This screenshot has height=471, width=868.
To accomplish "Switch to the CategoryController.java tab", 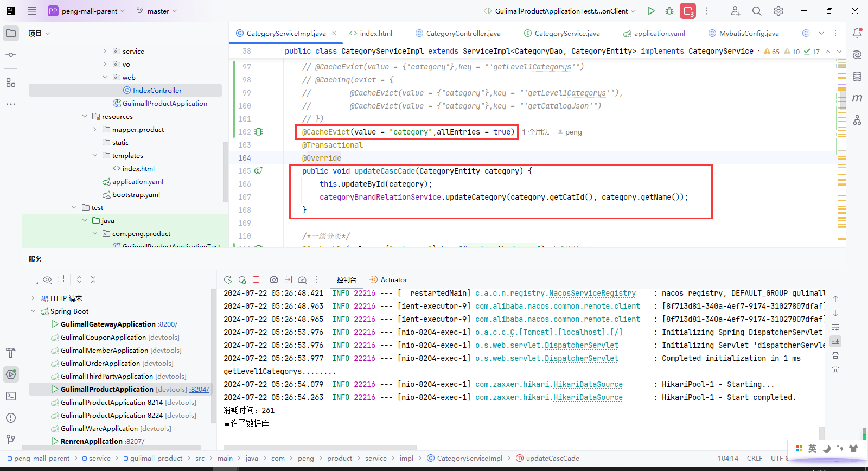I will pyautogui.click(x=458, y=33).
